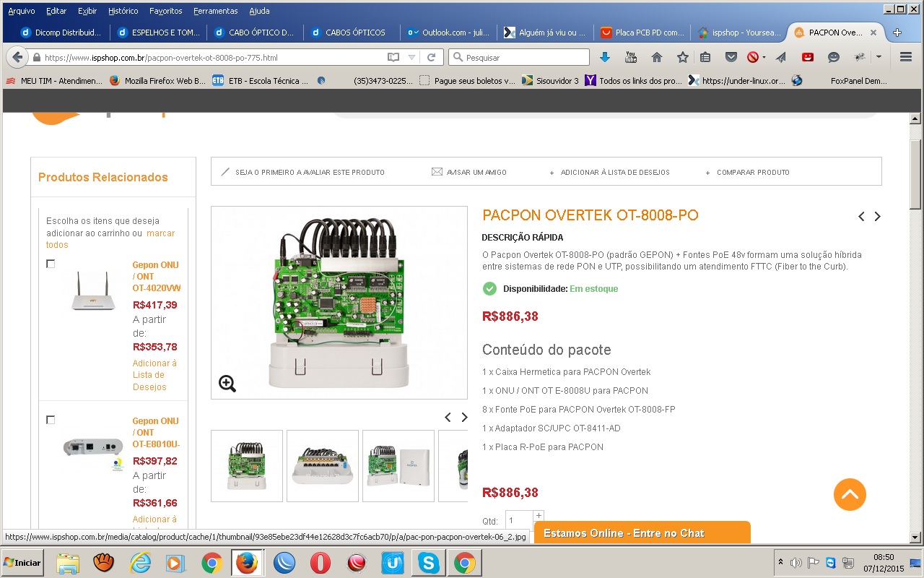Viewport: 924px width, 578px height.
Task: Reload the current page
Action: pos(432,57)
